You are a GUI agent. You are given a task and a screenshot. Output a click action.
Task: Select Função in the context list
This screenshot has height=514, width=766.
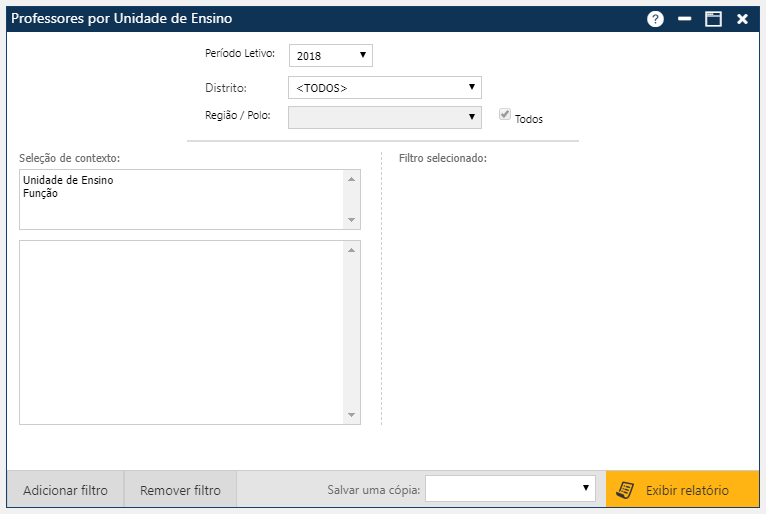click(x=40, y=194)
